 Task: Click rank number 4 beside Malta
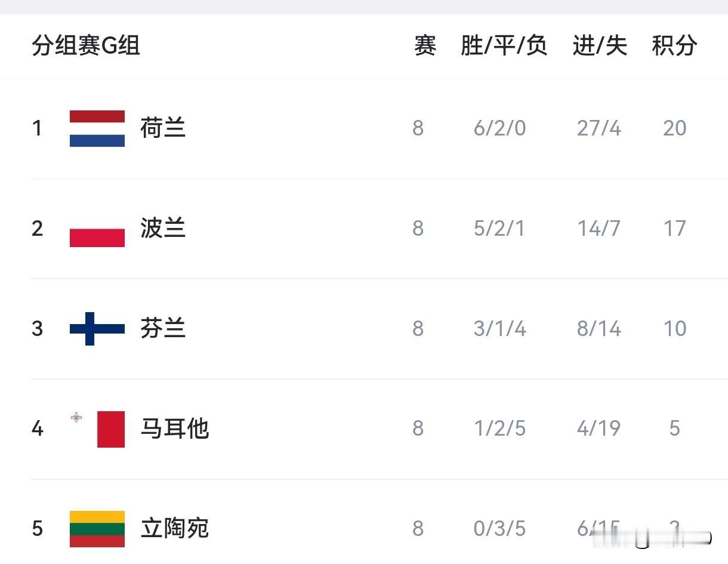(38, 429)
